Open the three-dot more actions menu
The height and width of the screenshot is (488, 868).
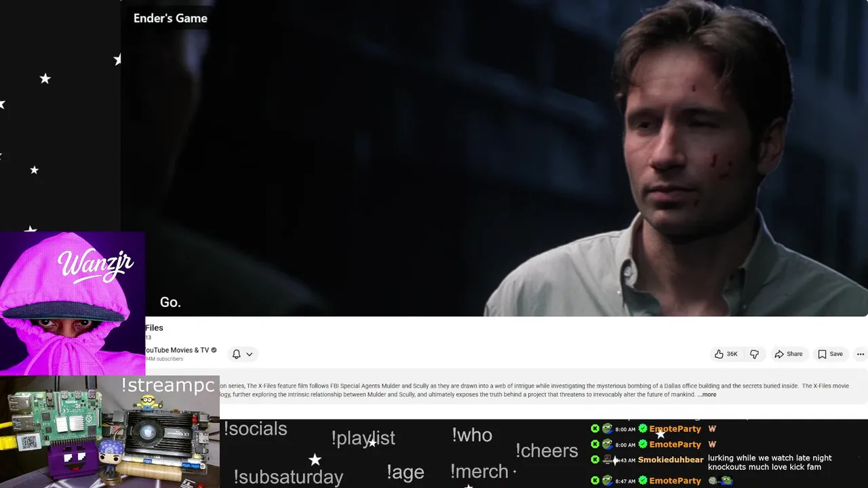(x=860, y=354)
